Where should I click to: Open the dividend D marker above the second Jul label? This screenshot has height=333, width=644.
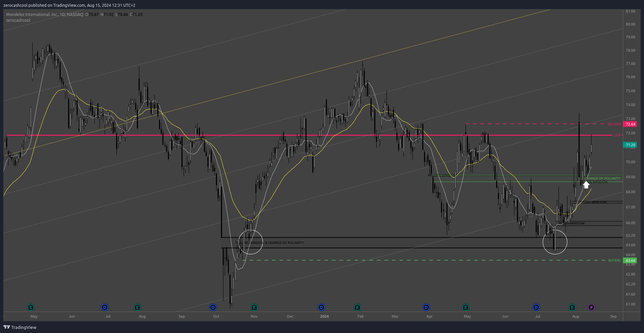tap(536, 307)
